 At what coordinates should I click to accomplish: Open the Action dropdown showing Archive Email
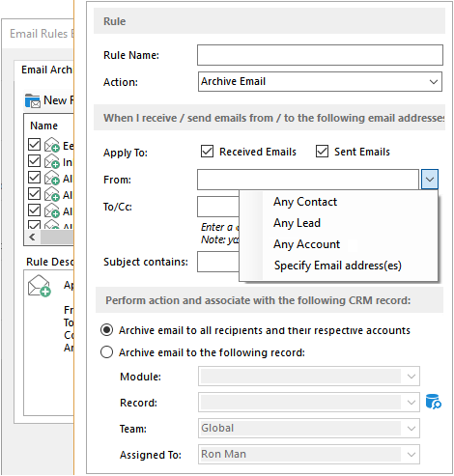[320, 82]
